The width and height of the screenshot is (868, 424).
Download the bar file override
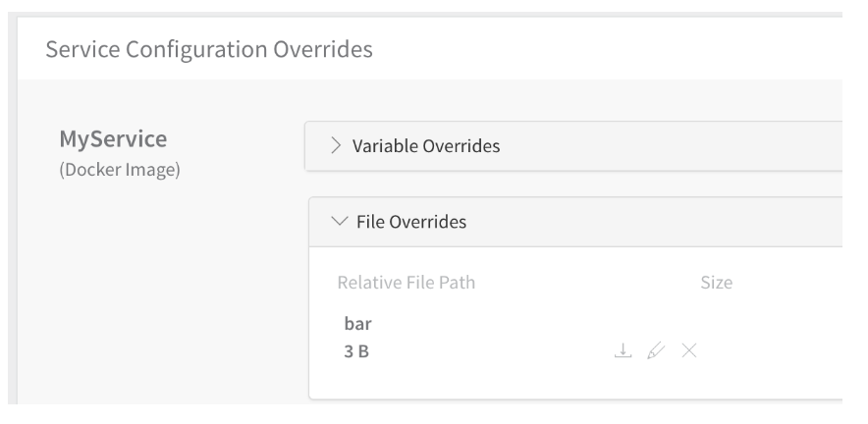coord(623,350)
